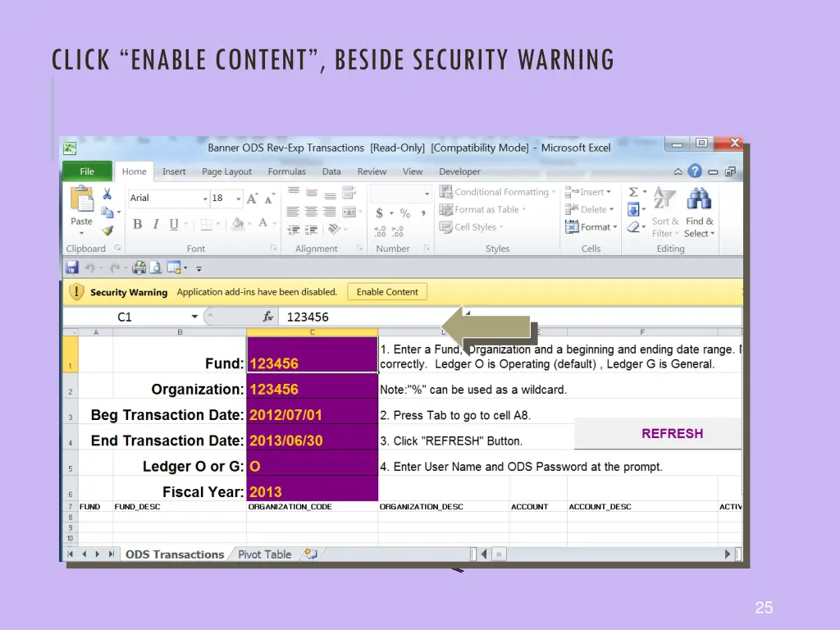Switch to the Pivot Table sheet tab
The height and width of the screenshot is (630, 840).
264,555
